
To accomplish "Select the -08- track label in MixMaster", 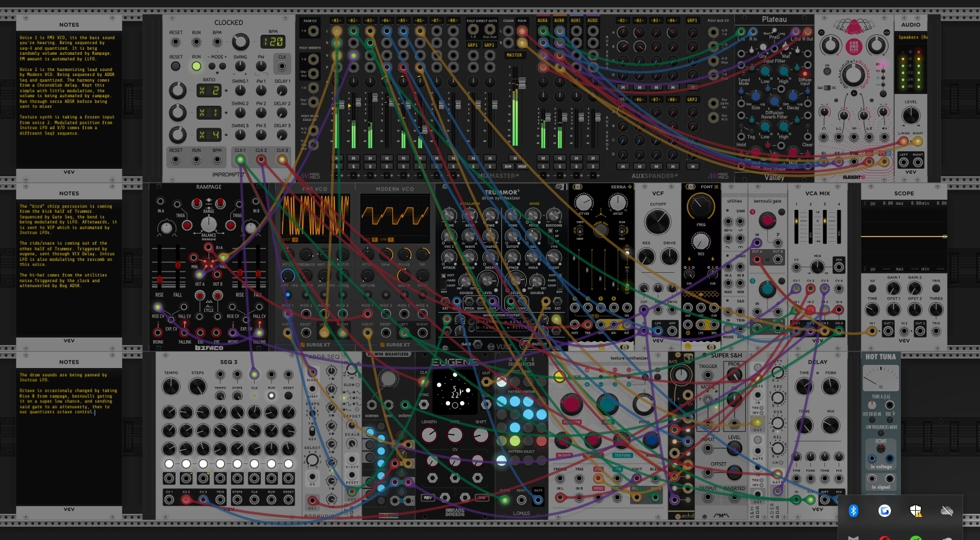I will pyautogui.click(x=454, y=21).
